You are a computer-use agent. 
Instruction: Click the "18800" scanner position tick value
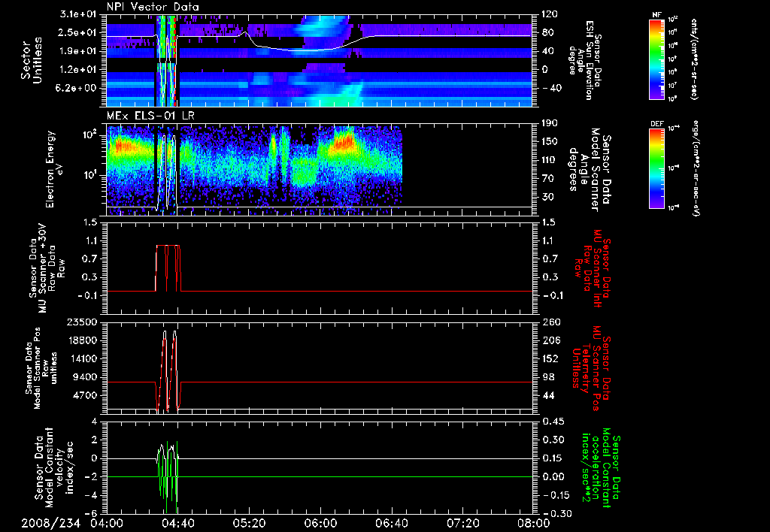[x=82, y=340]
